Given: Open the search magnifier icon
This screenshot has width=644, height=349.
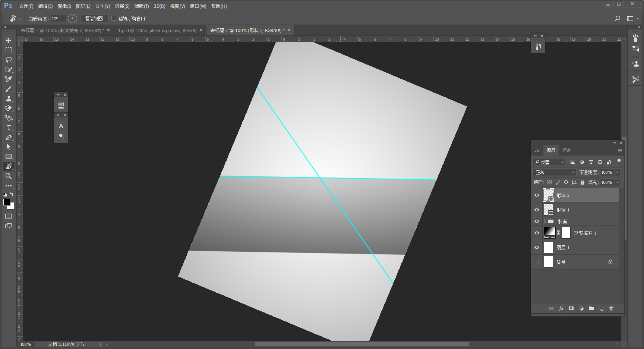Looking at the screenshot, I should 618,18.
